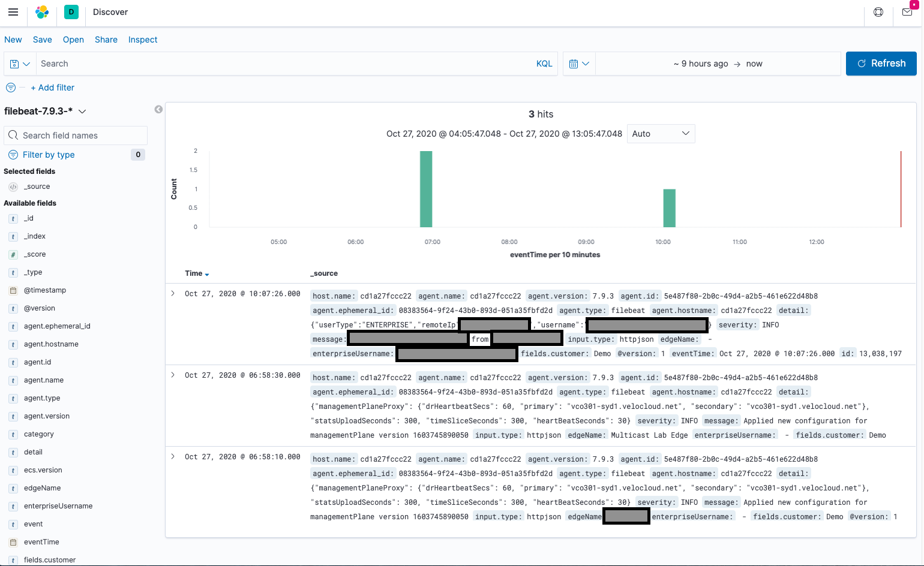Open the saved query menu icon
The height and width of the screenshot is (566, 924).
point(20,64)
